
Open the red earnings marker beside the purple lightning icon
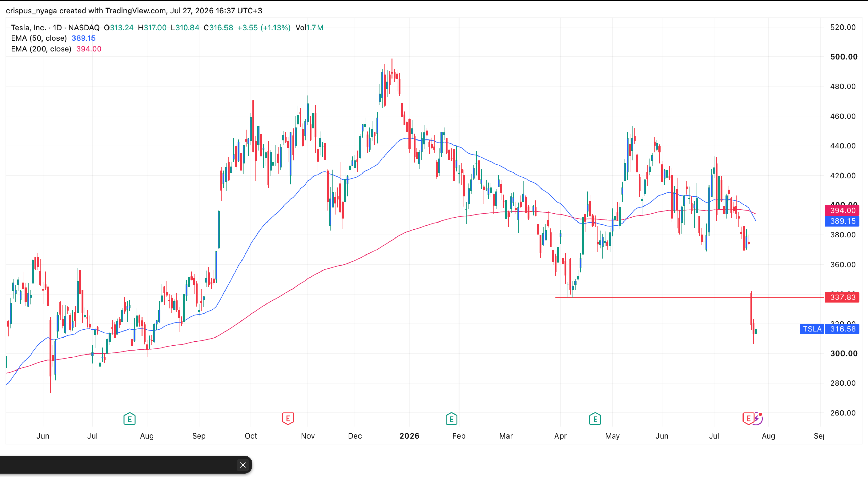click(x=748, y=418)
